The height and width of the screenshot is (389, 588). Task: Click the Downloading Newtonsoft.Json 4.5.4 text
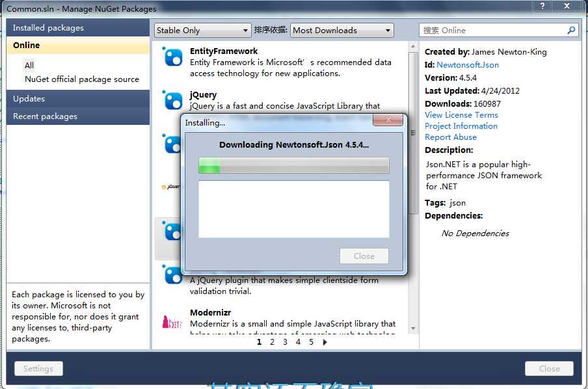294,145
